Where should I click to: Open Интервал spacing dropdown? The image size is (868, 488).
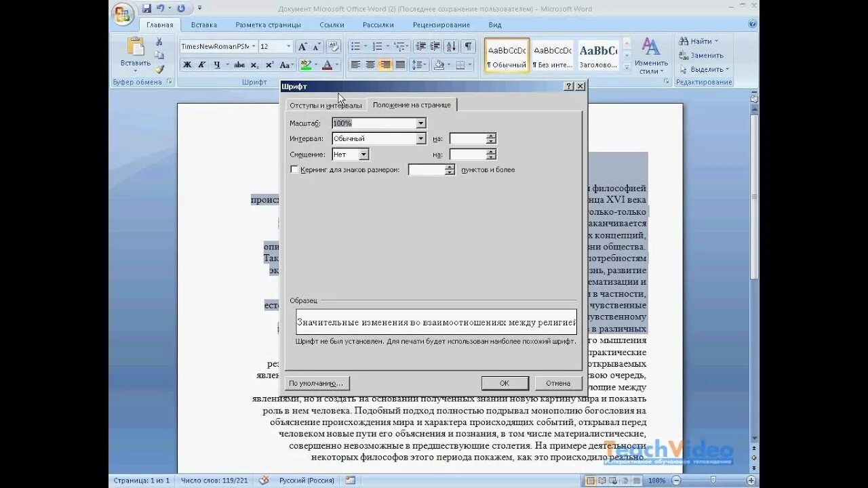(x=420, y=138)
